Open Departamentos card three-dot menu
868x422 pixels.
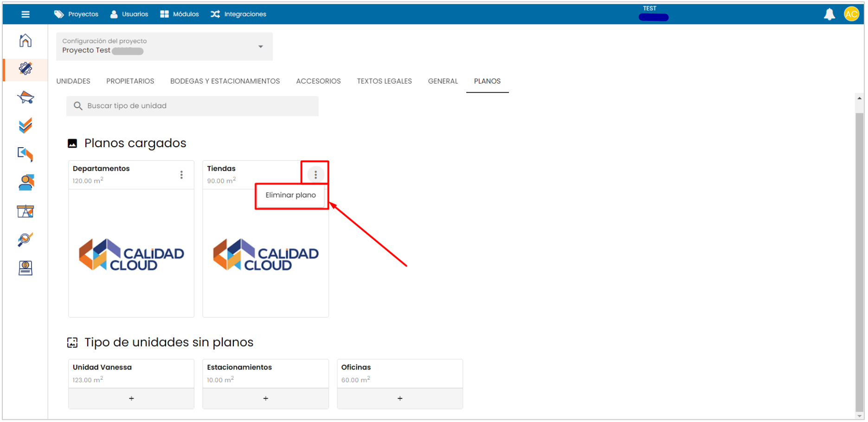tap(181, 175)
